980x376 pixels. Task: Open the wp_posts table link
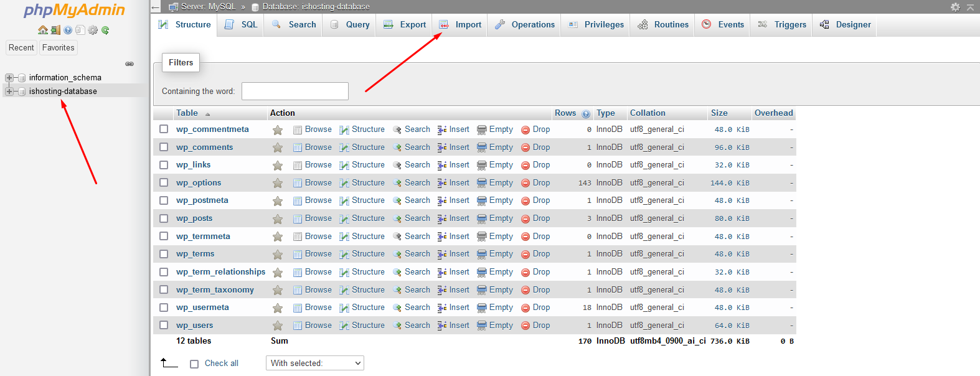pos(194,219)
